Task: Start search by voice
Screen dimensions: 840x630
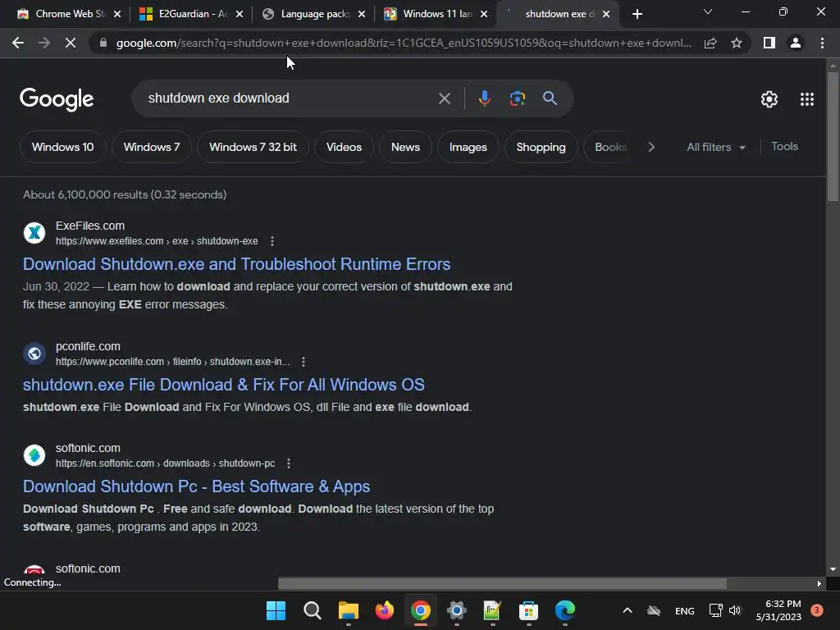Action: point(484,98)
